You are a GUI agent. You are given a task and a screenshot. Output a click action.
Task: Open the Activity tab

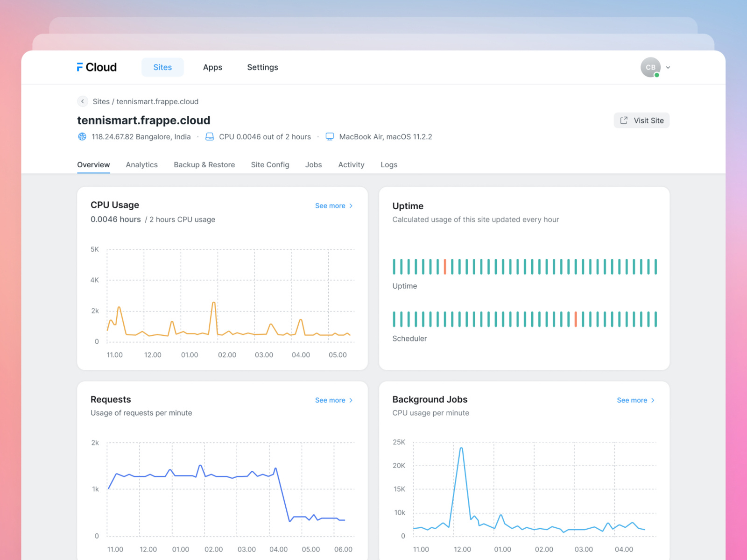pyautogui.click(x=351, y=164)
